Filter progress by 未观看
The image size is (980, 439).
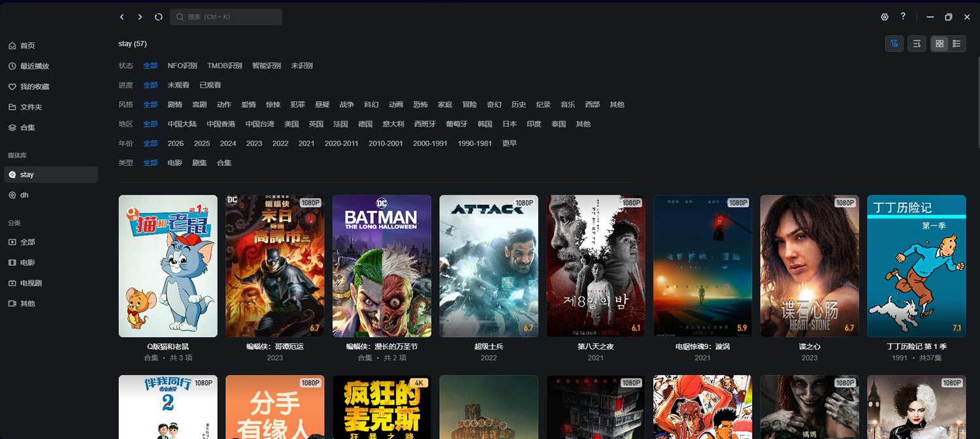[x=178, y=85]
